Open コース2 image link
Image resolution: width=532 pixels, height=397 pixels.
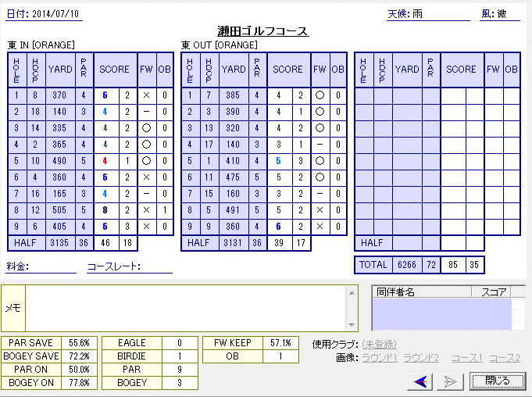tap(505, 358)
